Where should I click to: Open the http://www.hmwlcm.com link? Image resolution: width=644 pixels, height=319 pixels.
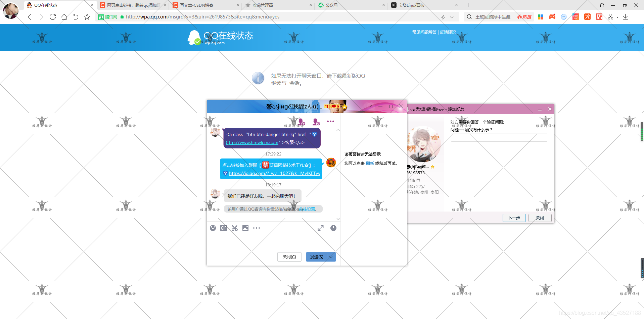point(252,142)
